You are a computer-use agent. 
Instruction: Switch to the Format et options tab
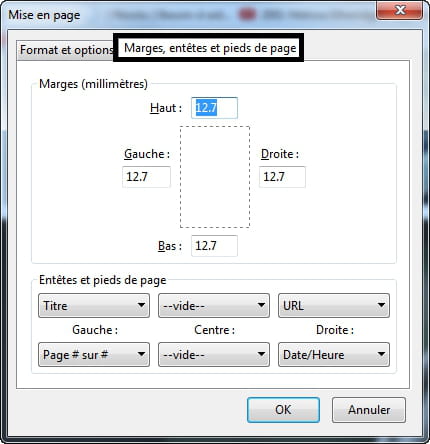pyautogui.click(x=66, y=50)
